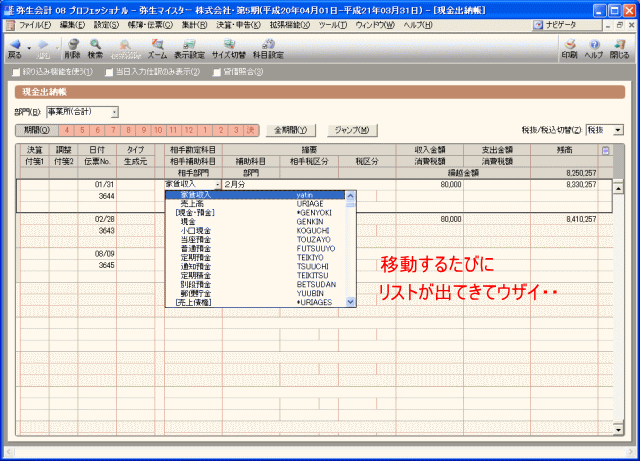Click the balance 8,410,257 cell
Viewport: 640px width, 461px height.
564,220
